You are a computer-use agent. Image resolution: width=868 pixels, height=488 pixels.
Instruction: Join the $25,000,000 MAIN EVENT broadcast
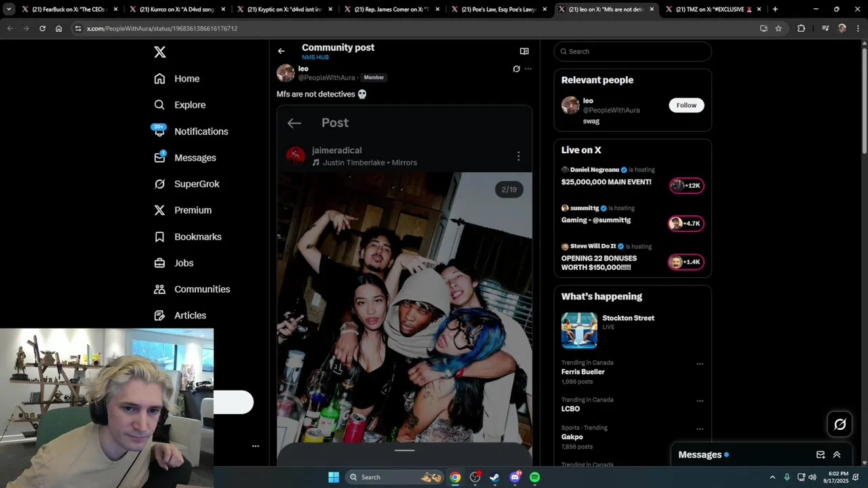coord(606,182)
